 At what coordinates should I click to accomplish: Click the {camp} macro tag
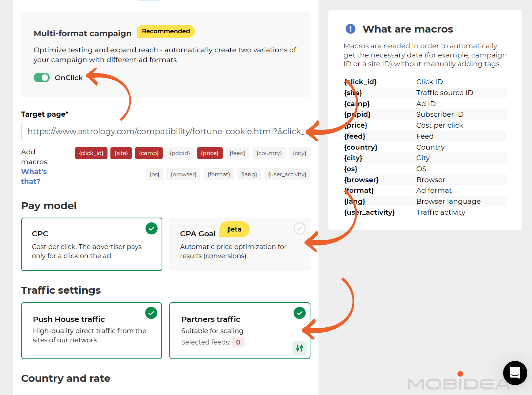point(149,153)
